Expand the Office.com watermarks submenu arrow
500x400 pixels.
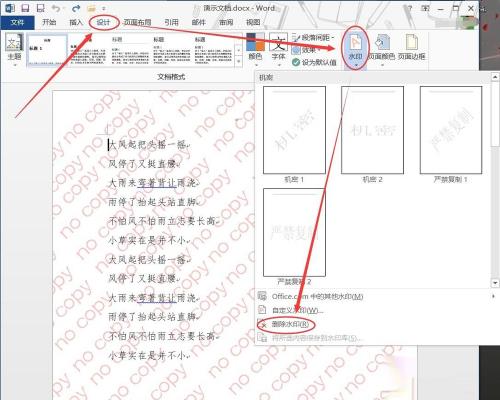tap(494, 296)
